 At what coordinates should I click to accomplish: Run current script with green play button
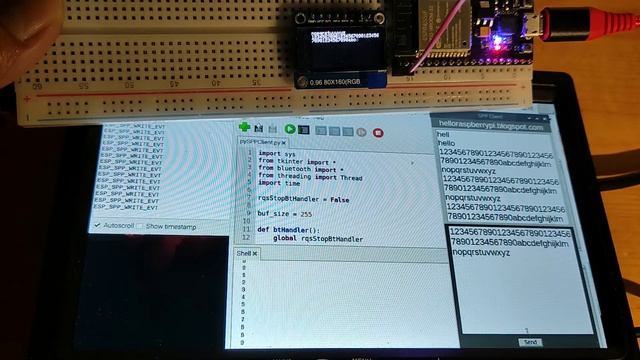click(x=290, y=129)
